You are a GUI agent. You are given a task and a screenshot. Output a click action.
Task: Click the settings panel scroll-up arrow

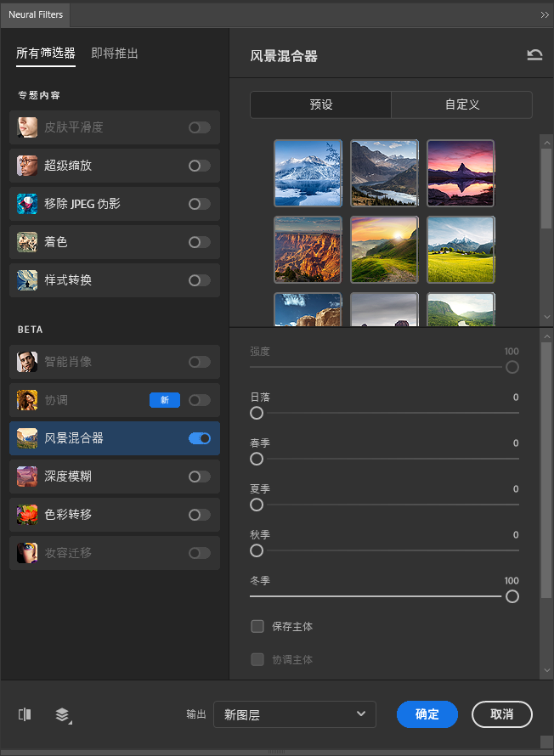(546, 336)
